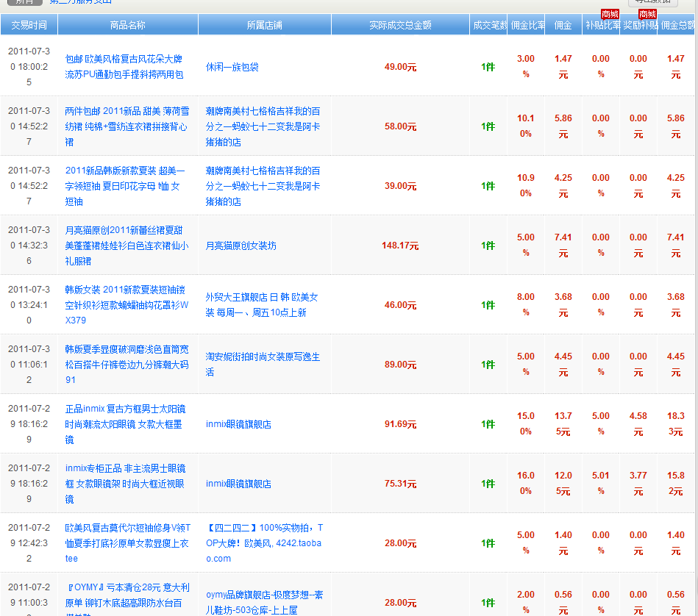
Task: Select the 46.00元 transaction amount
Action: pyautogui.click(x=400, y=305)
